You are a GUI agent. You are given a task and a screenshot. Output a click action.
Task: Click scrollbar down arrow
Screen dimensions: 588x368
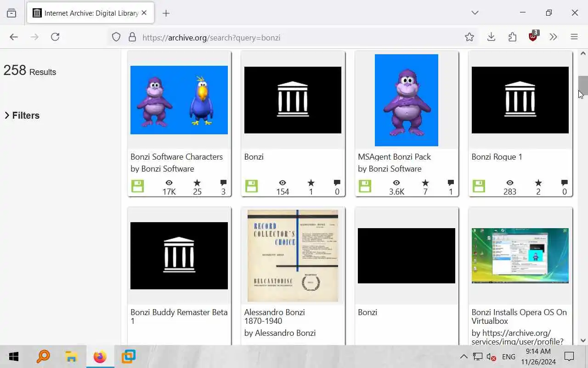[583, 340]
